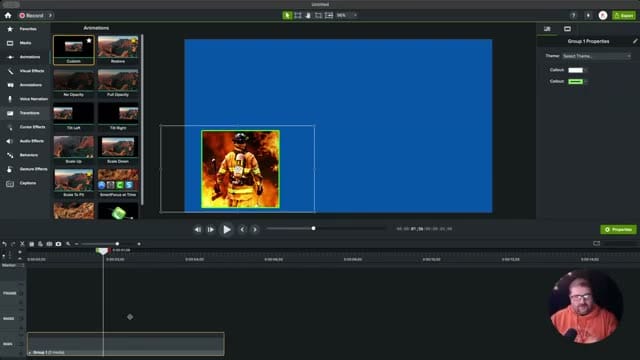Switch to second properties tab icon

click(567, 29)
